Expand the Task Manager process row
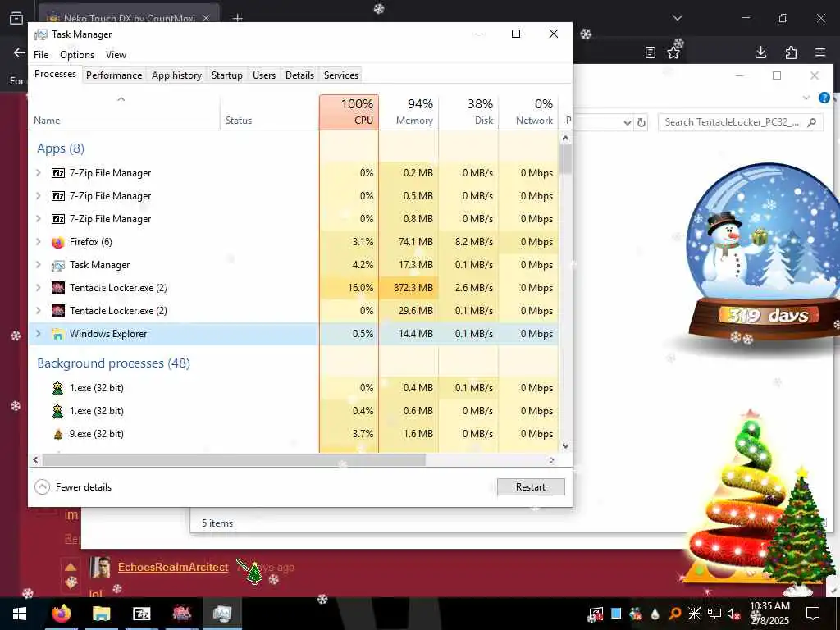Image resolution: width=840 pixels, height=630 pixels. [x=38, y=265]
